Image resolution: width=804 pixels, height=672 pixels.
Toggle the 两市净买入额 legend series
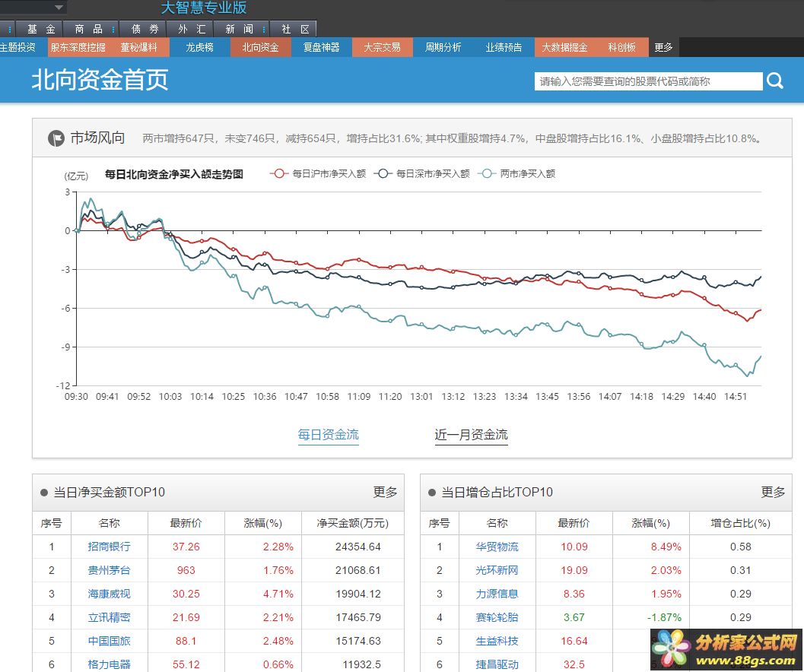516,174
